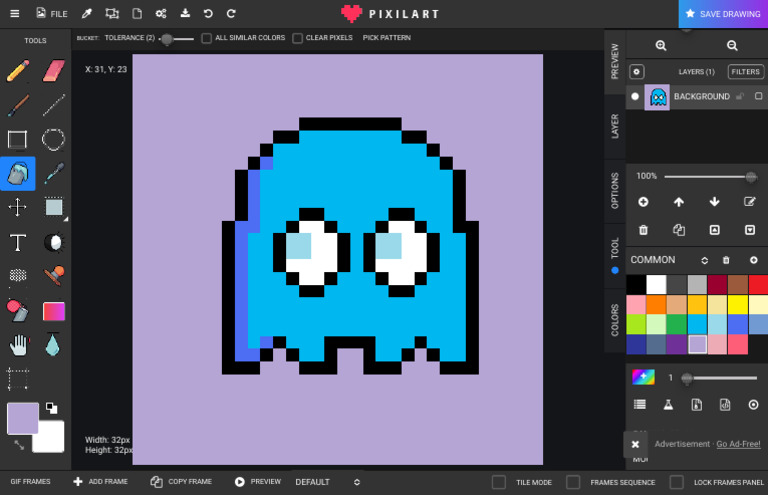Open the COMMON palette dropdown

669,260
